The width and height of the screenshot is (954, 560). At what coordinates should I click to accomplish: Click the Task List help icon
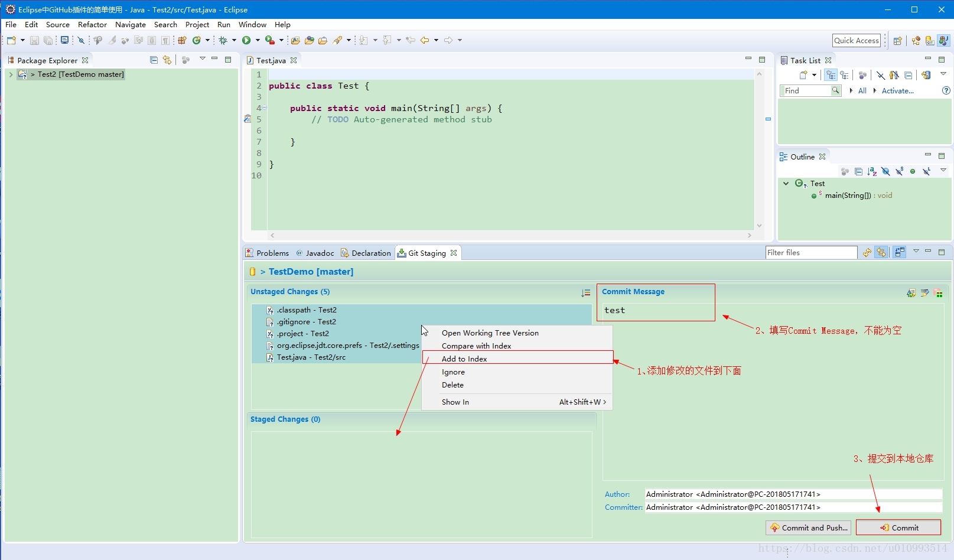pos(946,90)
